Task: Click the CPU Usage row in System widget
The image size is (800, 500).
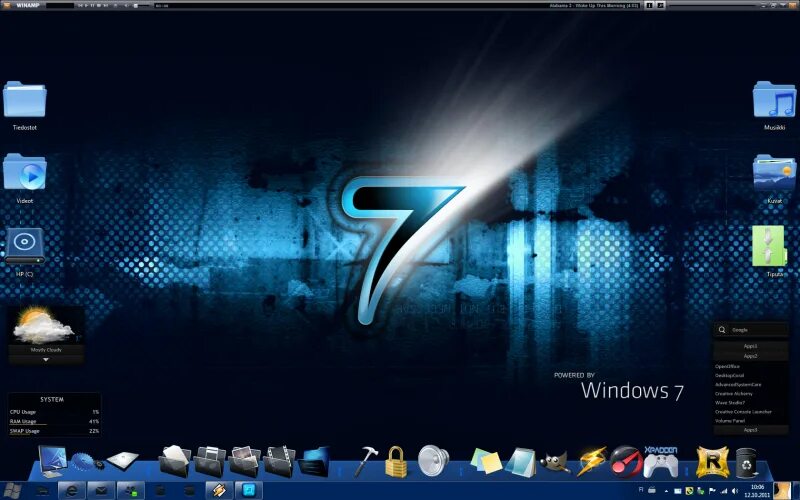Action: coord(54,412)
